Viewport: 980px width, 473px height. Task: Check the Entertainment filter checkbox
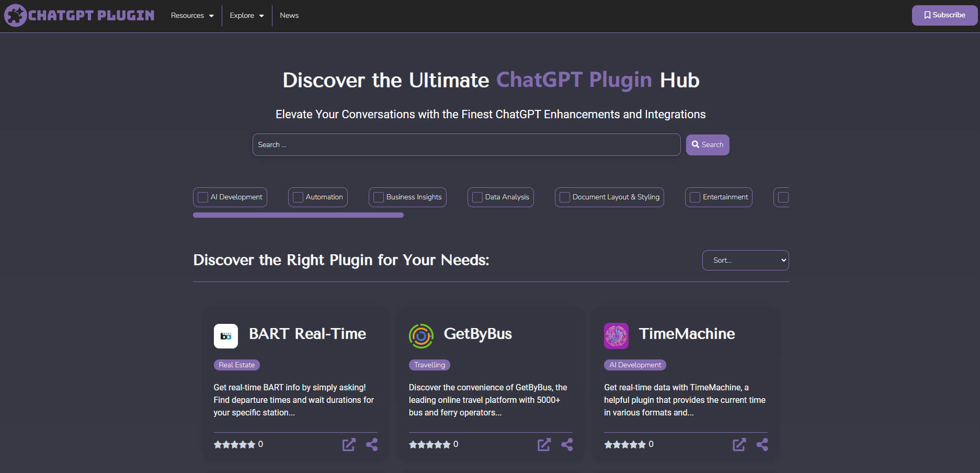click(695, 197)
